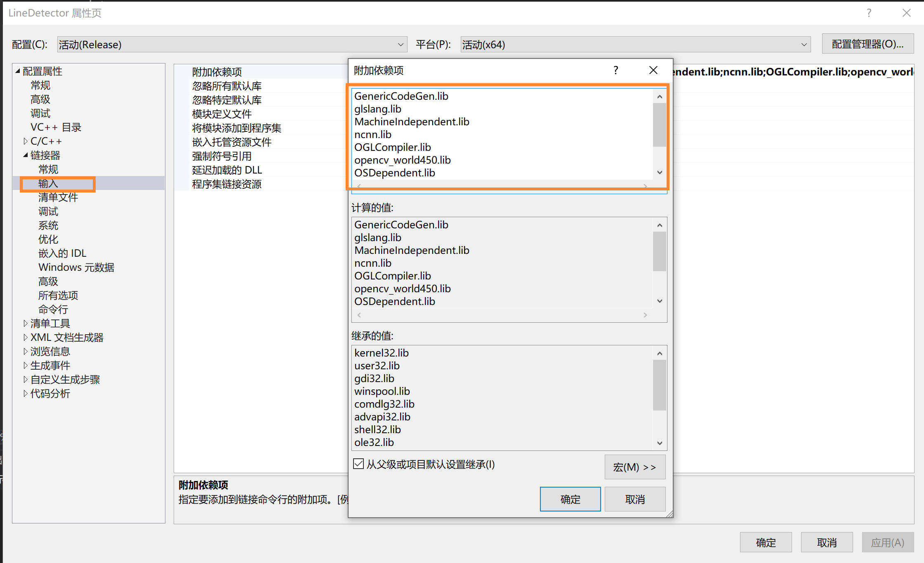Viewport: 924px width, 563px height.
Task: Click the 计算的值 list scroll-up arrow
Action: pos(660,225)
